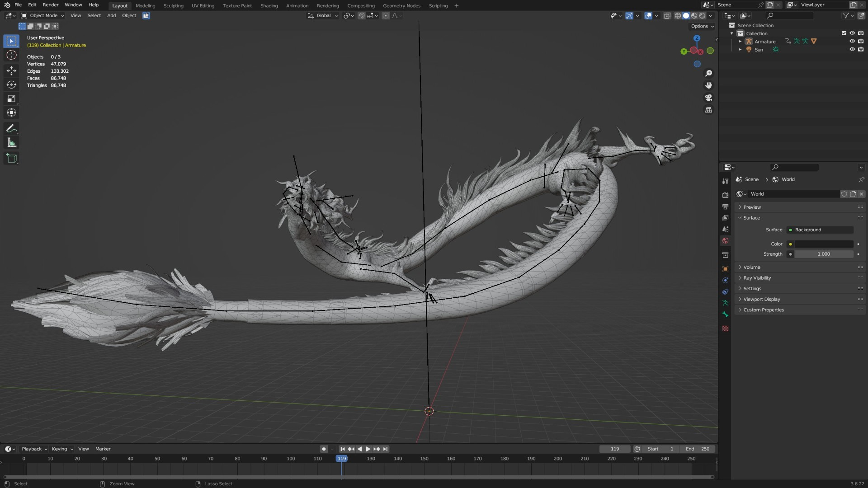
Task: Expand the Viewport Display panel
Action: tap(799, 299)
